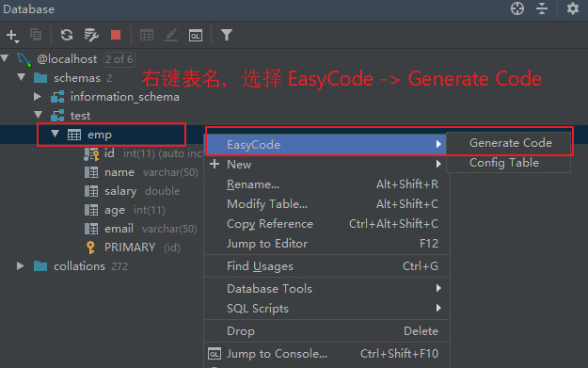Screen dimensions: 588x368
Task: Click the PRIMARY key icon
Action: [90, 248]
